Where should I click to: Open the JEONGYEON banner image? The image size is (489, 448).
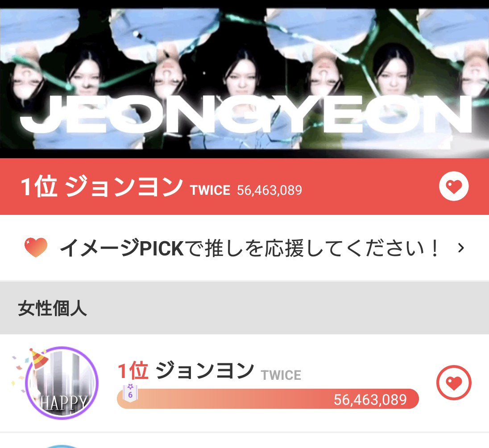tap(244, 79)
